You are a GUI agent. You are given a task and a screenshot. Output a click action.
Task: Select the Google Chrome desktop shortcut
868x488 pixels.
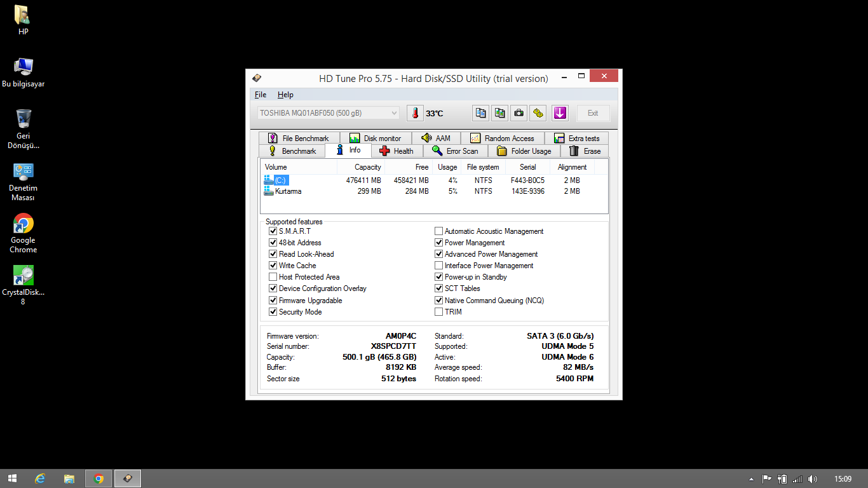coord(23,234)
